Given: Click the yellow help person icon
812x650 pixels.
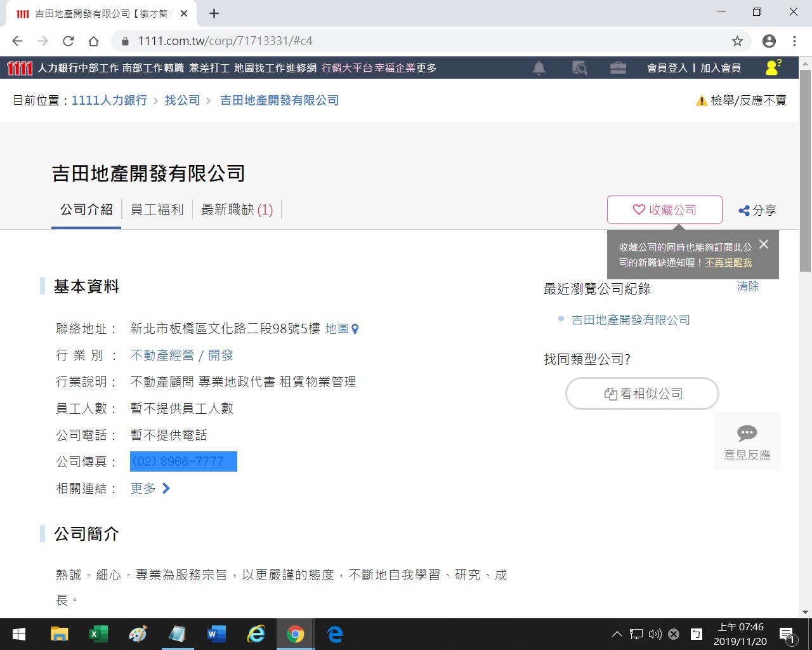Looking at the screenshot, I should pyautogui.click(x=773, y=67).
